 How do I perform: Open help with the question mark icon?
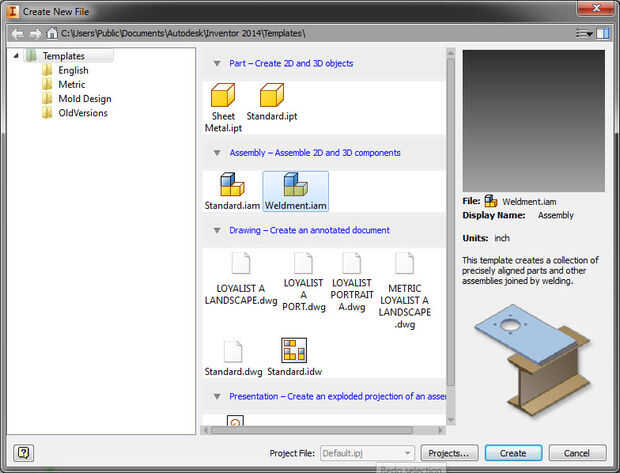pyautogui.click(x=23, y=452)
